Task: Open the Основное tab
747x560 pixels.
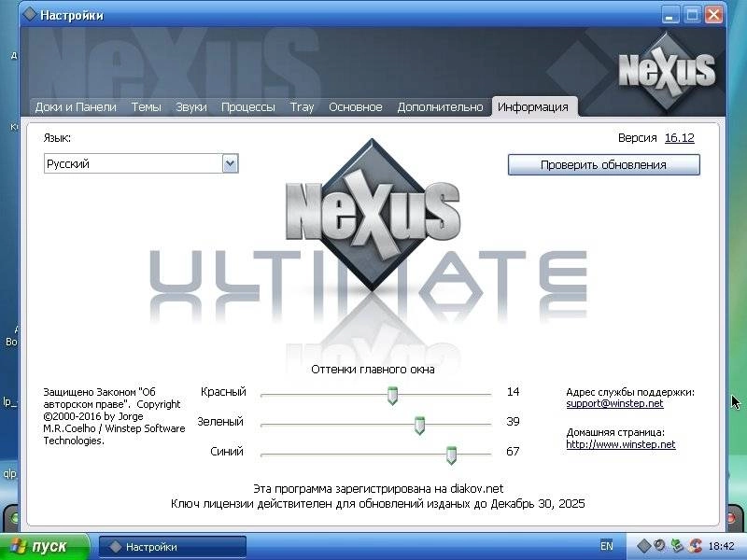Action: coord(356,107)
